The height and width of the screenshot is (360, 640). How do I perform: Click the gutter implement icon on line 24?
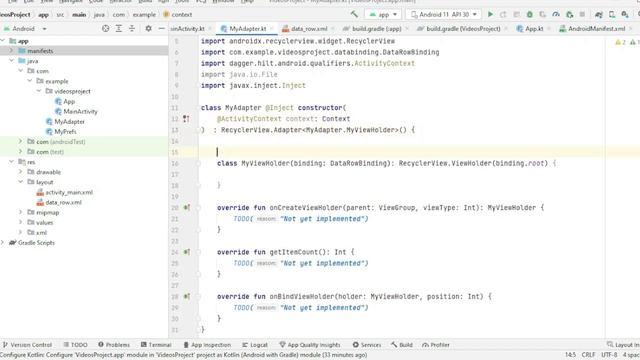coord(187,252)
